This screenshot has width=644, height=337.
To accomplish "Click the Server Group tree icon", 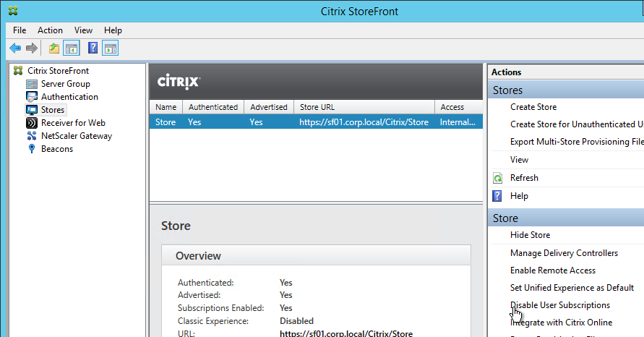I will [x=32, y=84].
